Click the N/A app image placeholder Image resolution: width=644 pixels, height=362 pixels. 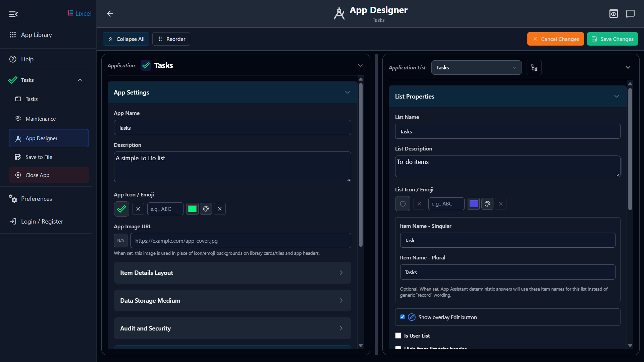pyautogui.click(x=121, y=241)
